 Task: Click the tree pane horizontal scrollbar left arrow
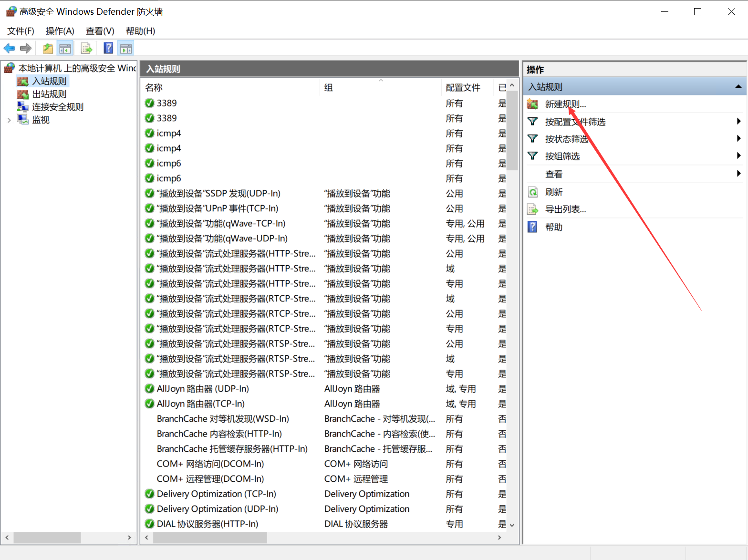(x=7, y=538)
